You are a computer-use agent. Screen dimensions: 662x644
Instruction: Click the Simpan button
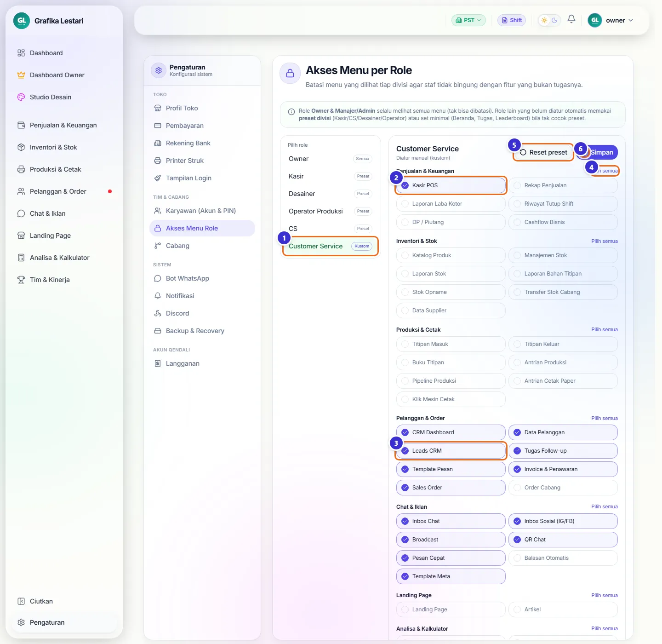(597, 152)
